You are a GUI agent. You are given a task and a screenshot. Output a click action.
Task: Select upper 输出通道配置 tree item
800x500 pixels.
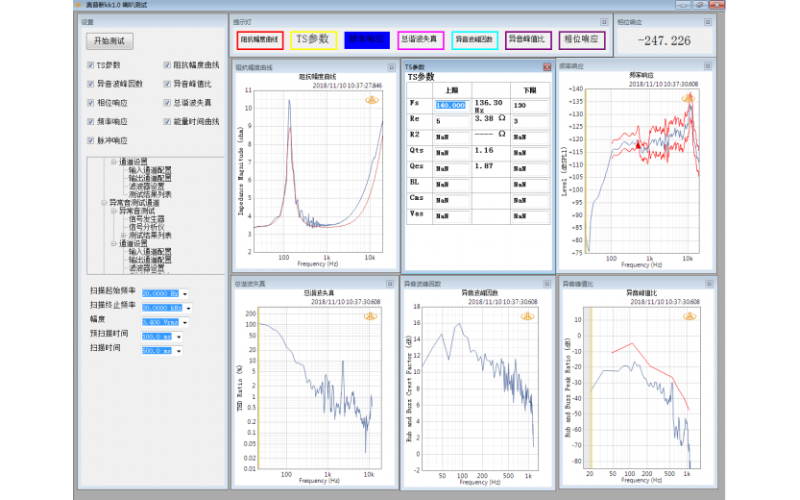pyautogui.click(x=150, y=178)
